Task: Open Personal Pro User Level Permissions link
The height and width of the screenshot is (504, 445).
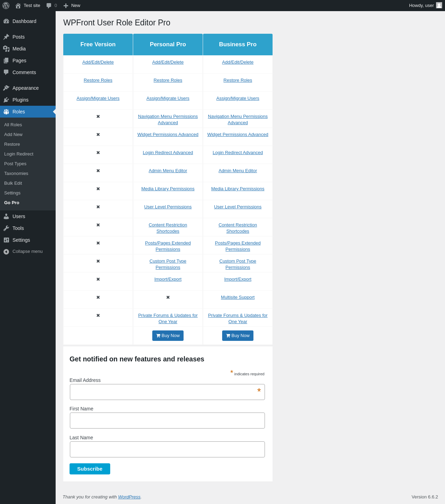Action: [x=168, y=207]
